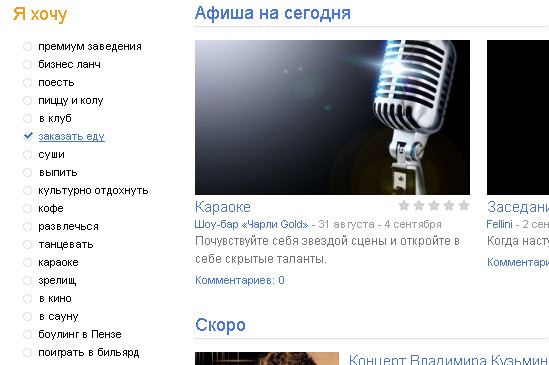The image size is (549, 365).
Task: Open Шоу-бар «Чарли Gold» venue link
Action: (251, 224)
